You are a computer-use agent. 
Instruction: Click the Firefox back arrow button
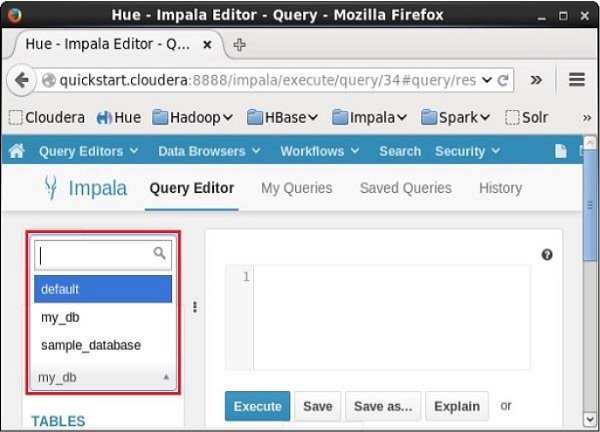coord(21,79)
